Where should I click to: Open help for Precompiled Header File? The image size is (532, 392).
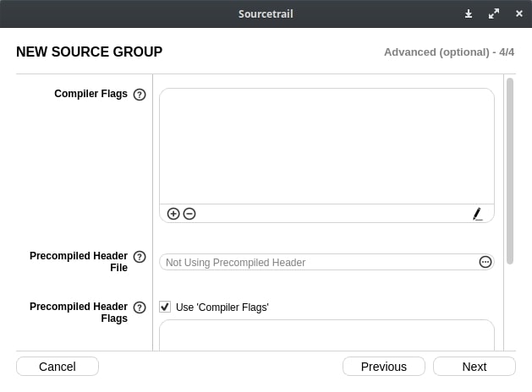140,257
